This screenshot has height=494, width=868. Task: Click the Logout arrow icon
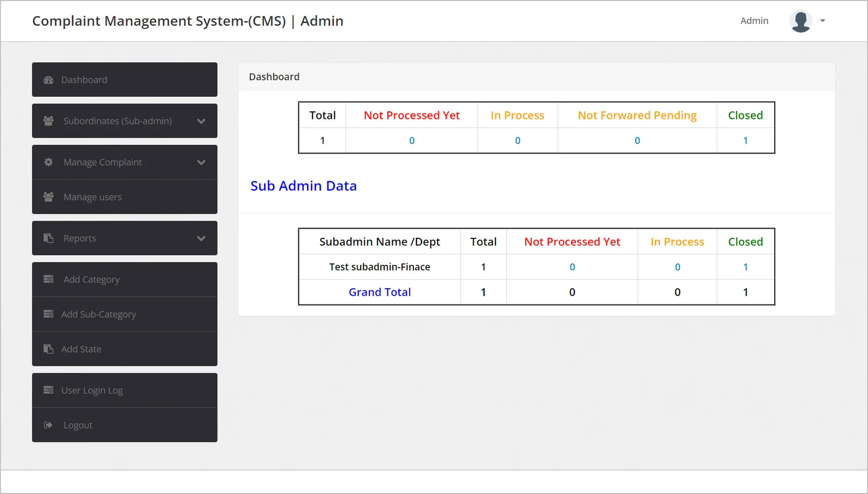pyautogui.click(x=48, y=425)
